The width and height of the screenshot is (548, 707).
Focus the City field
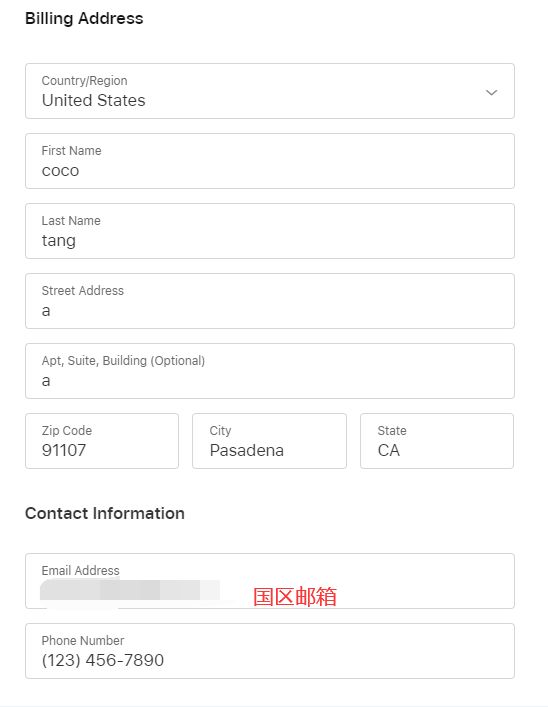tap(269, 441)
